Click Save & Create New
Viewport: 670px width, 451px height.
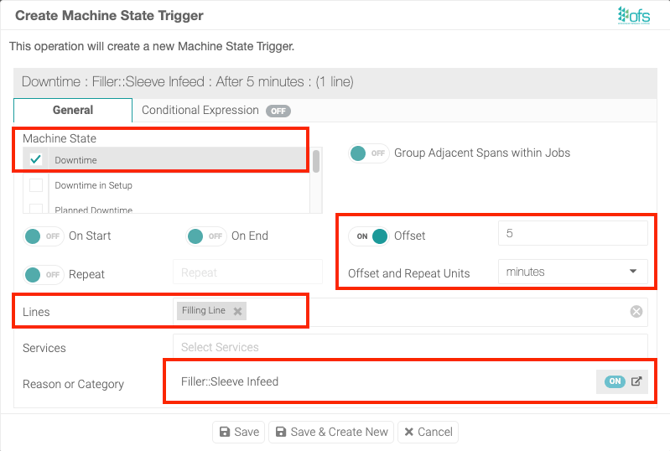(x=331, y=432)
